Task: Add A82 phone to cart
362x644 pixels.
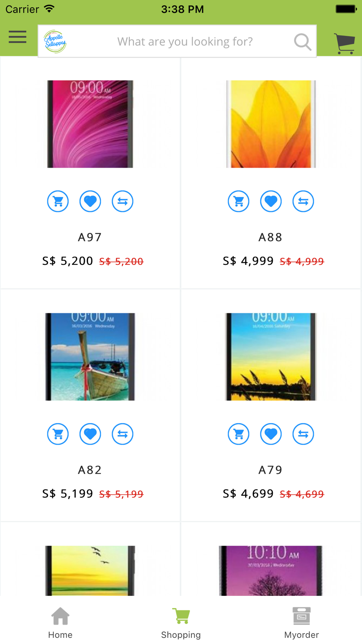Action: click(58, 434)
